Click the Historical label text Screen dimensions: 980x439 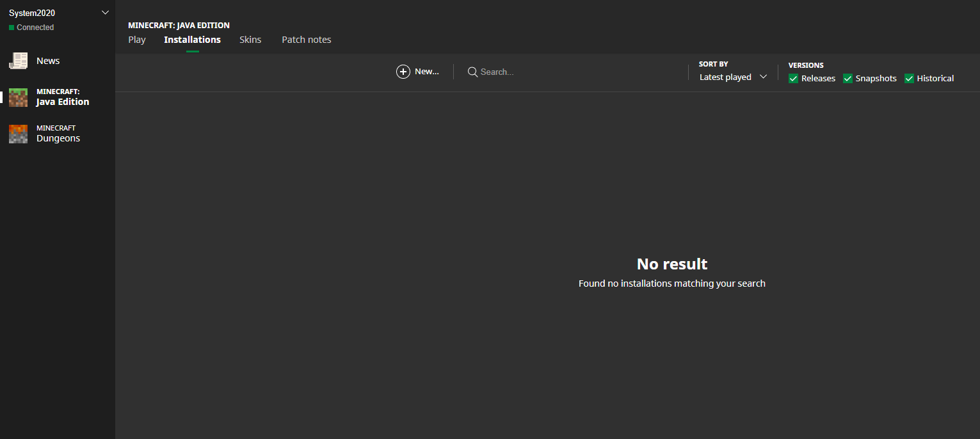pyautogui.click(x=935, y=78)
